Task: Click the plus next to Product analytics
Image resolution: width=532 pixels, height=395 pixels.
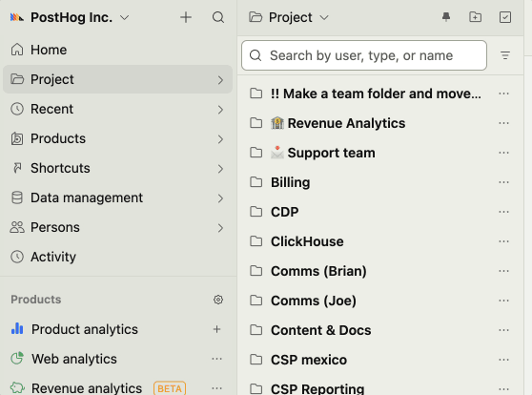Action: pos(216,329)
